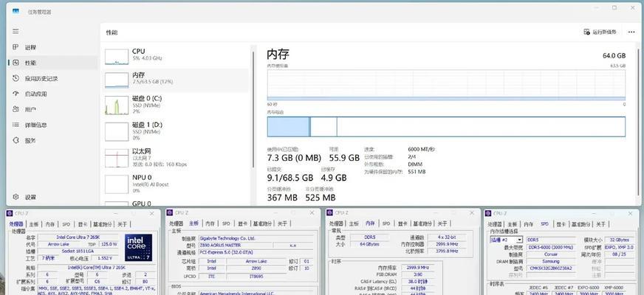Open the 关于 tab in the 64 GBytes memory CPU-Z window
The width and height of the screenshot is (644, 295).
tap(442, 223)
